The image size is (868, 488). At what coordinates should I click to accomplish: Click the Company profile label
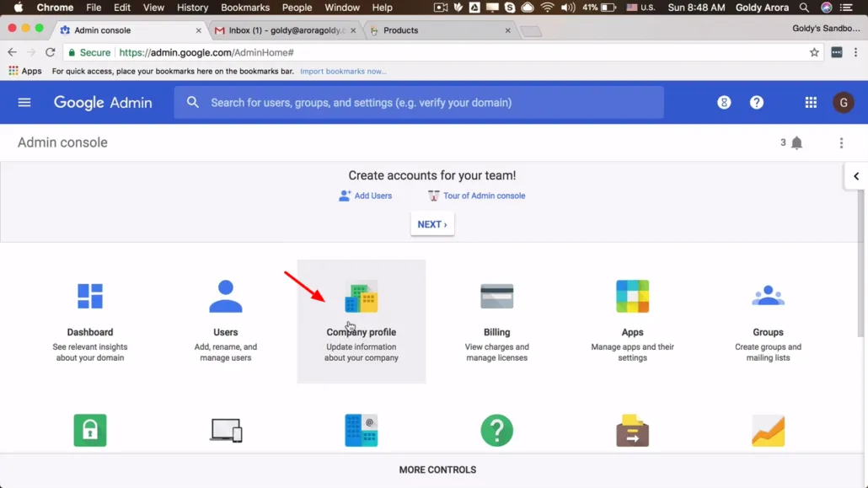click(361, 332)
